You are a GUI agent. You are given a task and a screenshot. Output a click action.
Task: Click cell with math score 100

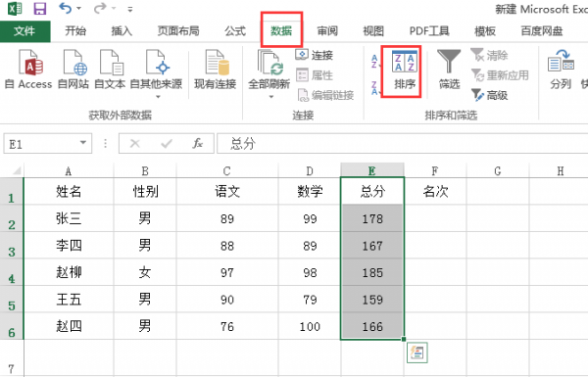pos(310,326)
